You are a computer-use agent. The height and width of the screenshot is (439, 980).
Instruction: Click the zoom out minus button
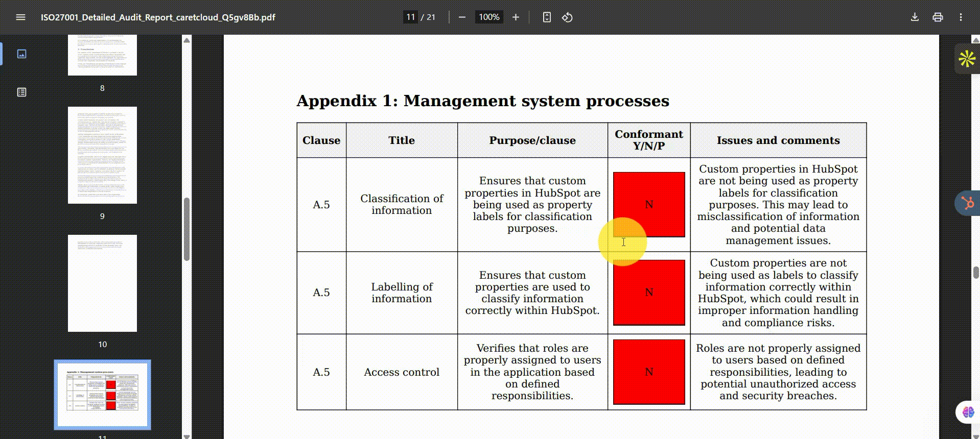pos(462,17)
